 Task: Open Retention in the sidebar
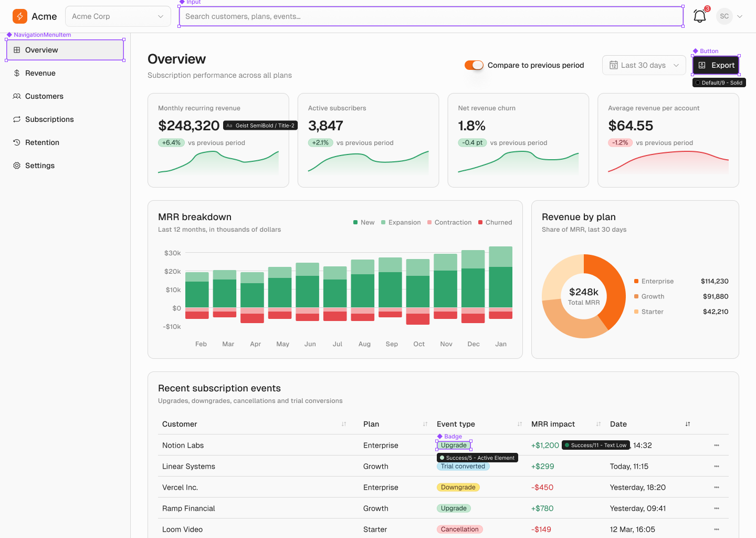[65, 142]
